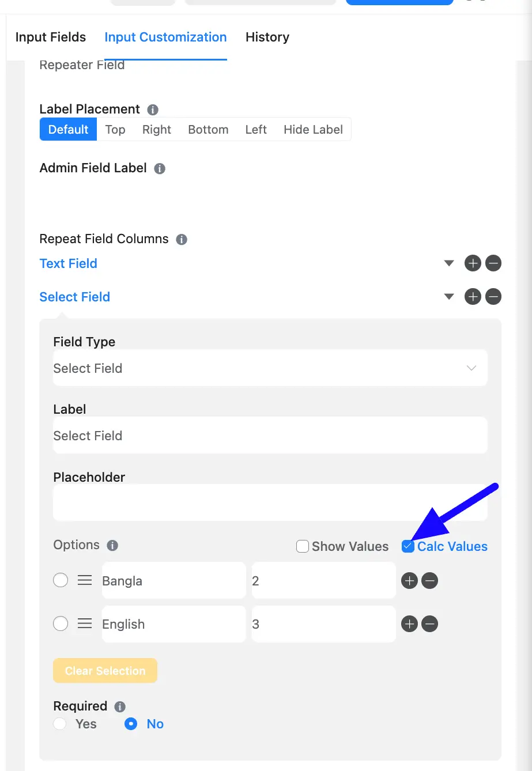The width and height of the screenshot is (532, 771).
Task: Add a column after Text Field with plus icon
Action: coord(473,264)
